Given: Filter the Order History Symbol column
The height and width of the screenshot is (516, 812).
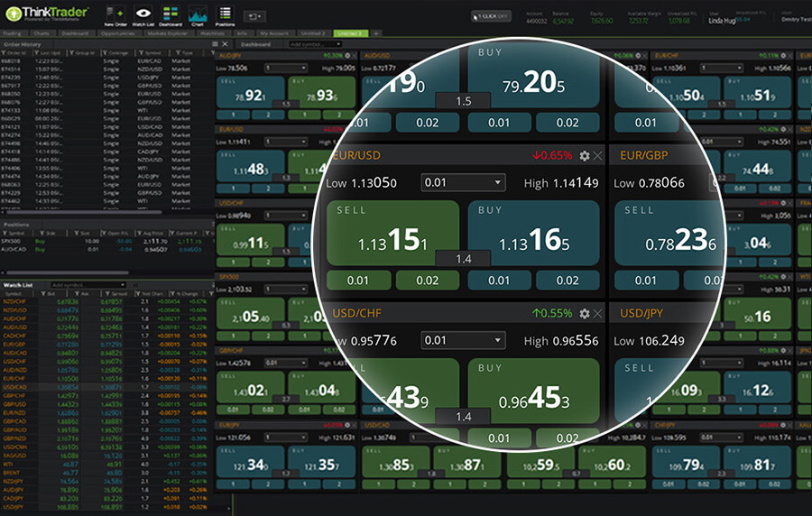Looking at the screenshot, I should point(140,53).
